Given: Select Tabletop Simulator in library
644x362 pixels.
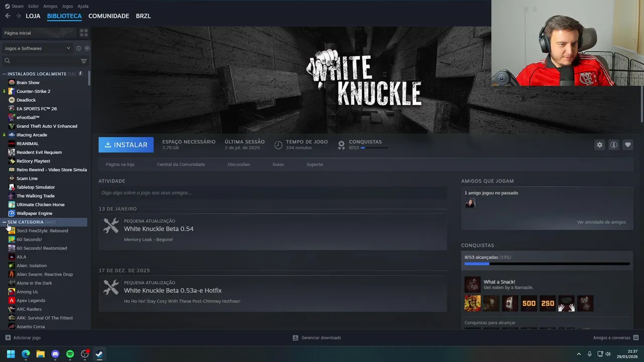Looking at the screenshot, I should [x=36, y=187].
